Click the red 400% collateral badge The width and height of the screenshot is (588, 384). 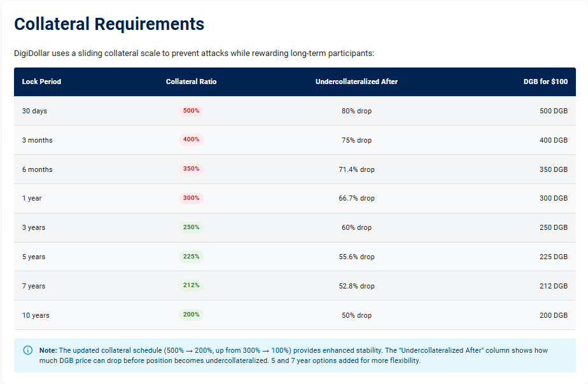191,139
